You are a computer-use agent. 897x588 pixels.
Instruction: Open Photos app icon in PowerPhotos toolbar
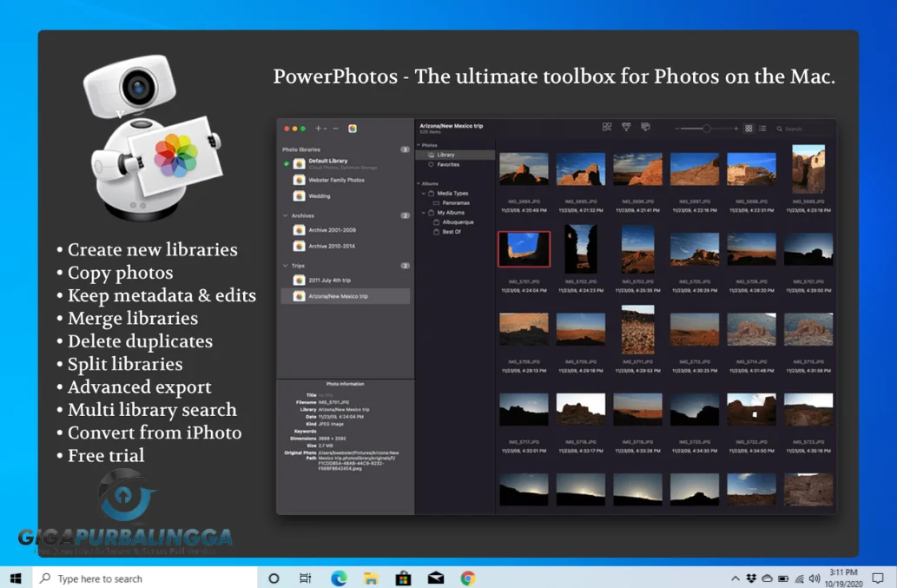[x=353, y=129]
